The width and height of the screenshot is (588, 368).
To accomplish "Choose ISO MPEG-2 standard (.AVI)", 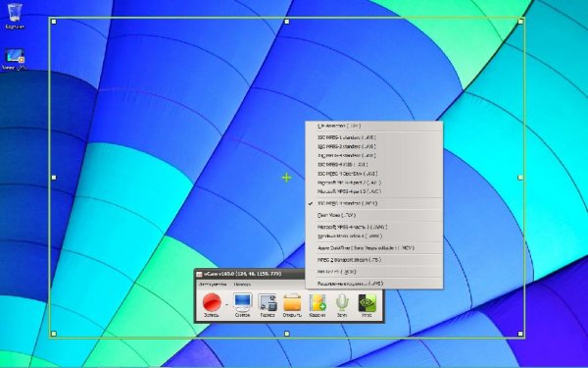I will [x=374, y=146].
